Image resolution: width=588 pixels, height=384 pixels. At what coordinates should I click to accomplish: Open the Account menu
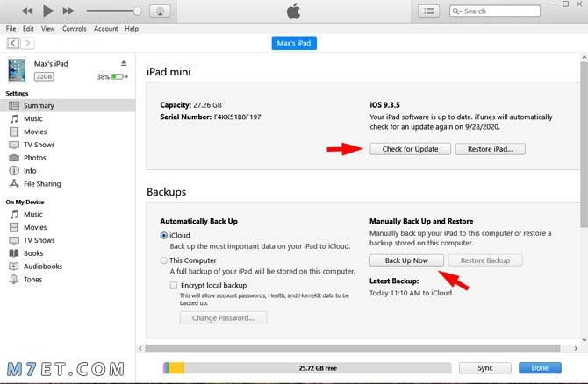tap(105, 28)
